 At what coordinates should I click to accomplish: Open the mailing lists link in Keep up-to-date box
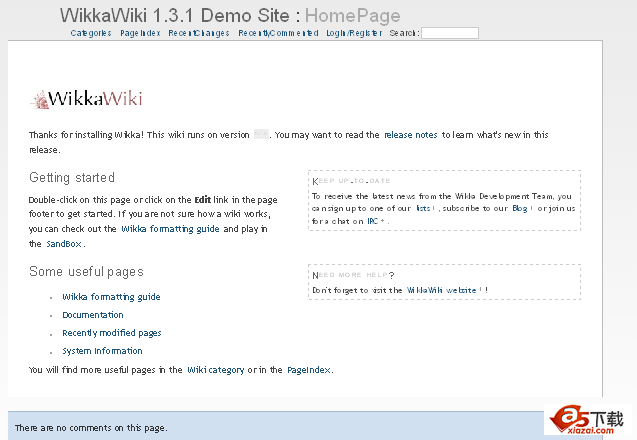pos(425,208)
